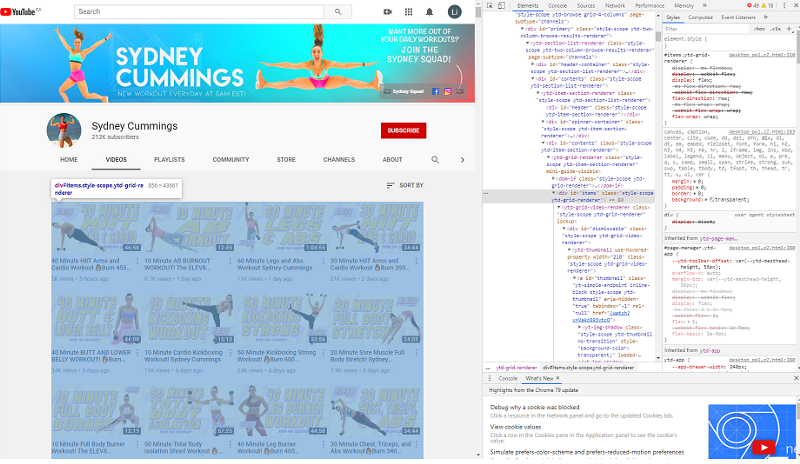Open the ABOUT channel tab
This screenshot has height=464, width=800.
(x=392, y=160)
